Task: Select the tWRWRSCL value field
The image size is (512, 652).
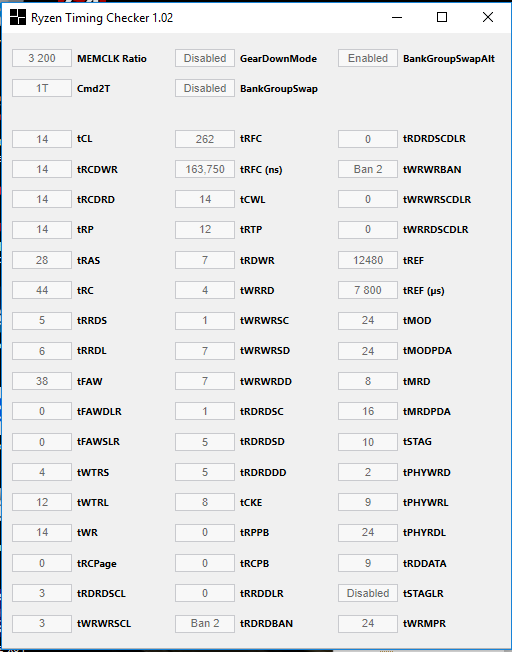Action: [42, 623]
